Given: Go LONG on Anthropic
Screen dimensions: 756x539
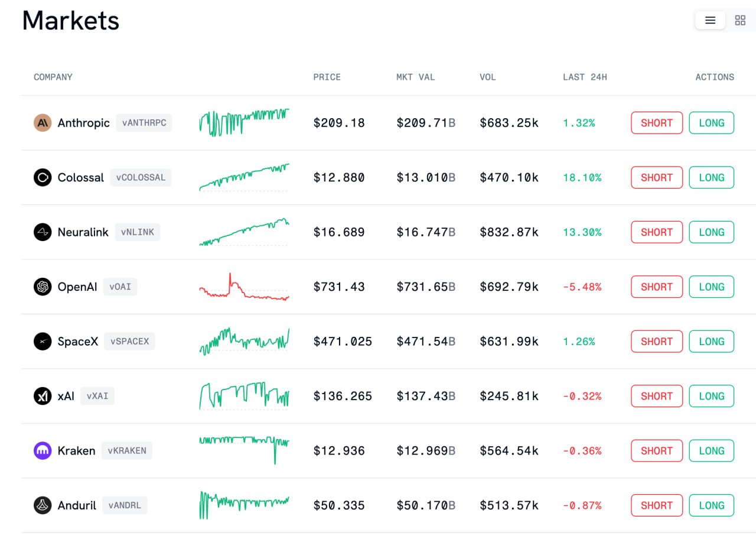Looking at the screenshot, I should (711, 123).
